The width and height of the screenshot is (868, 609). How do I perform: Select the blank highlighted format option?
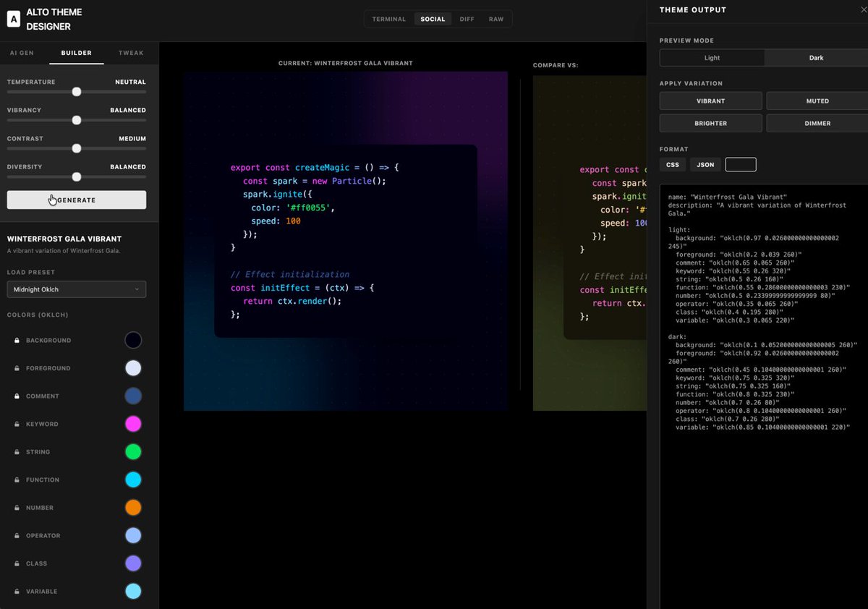pos(741,165)
